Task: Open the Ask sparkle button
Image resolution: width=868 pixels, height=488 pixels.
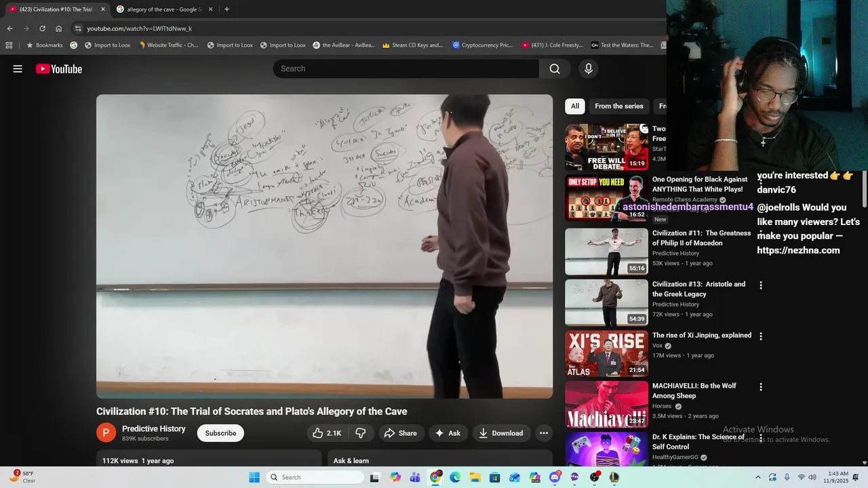Action: tap(448, 433)
